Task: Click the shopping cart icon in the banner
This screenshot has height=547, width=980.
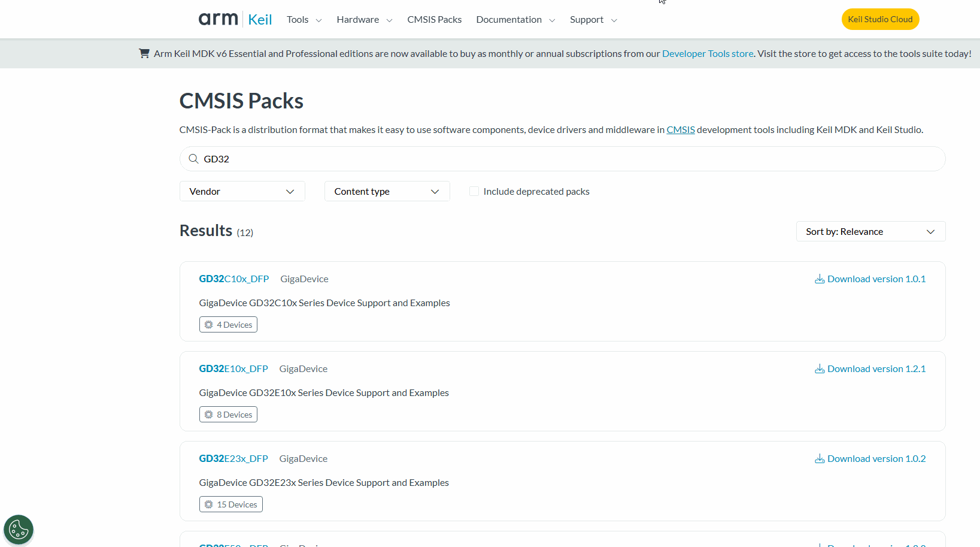Action: 144,53
